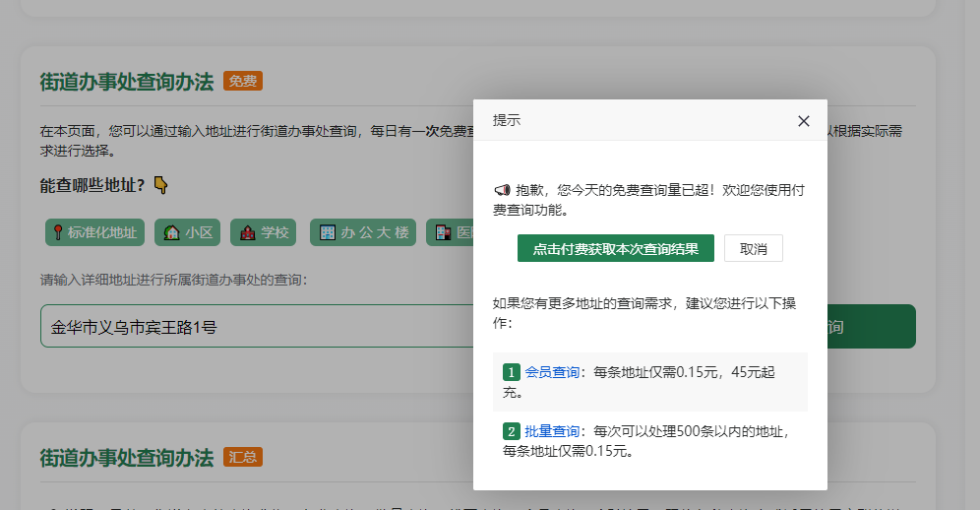Click the 汇总 badge next to heading
Image resolution: width=980 pixels, height=510 pixels.
pos(242,458)
